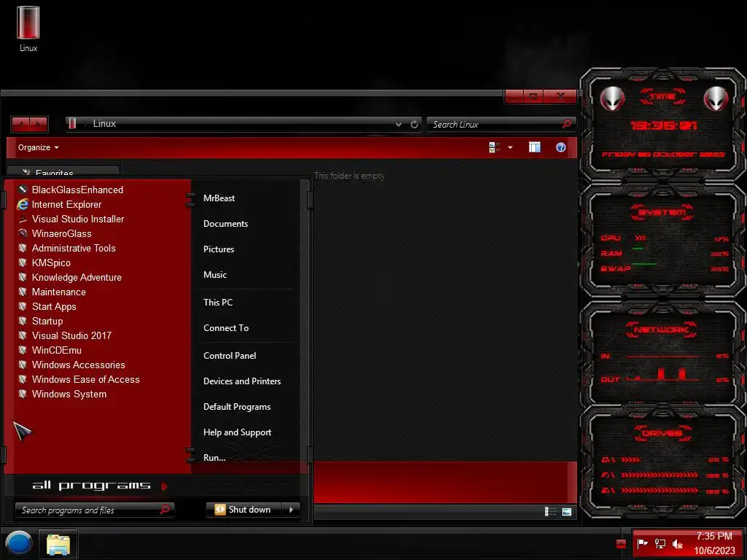The image size is (747, 560).
Task: Click the Search Linux magnifier icon
Action: [x=567, y=124]
